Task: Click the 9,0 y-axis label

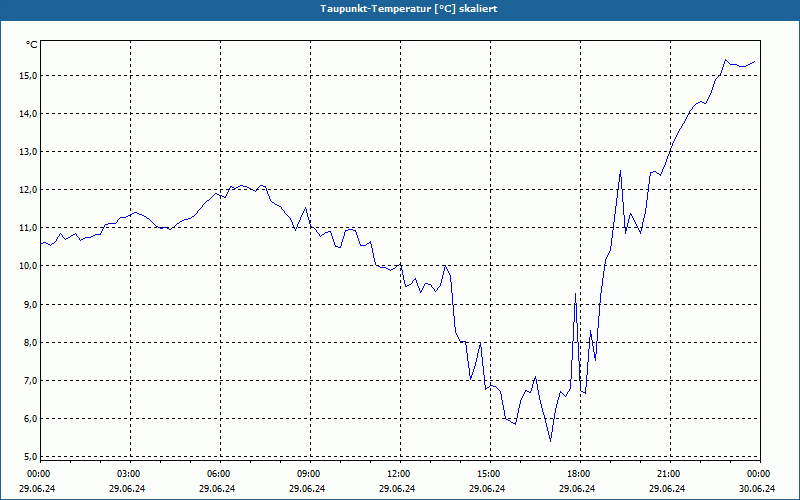Action: click(x=30, y=304)
